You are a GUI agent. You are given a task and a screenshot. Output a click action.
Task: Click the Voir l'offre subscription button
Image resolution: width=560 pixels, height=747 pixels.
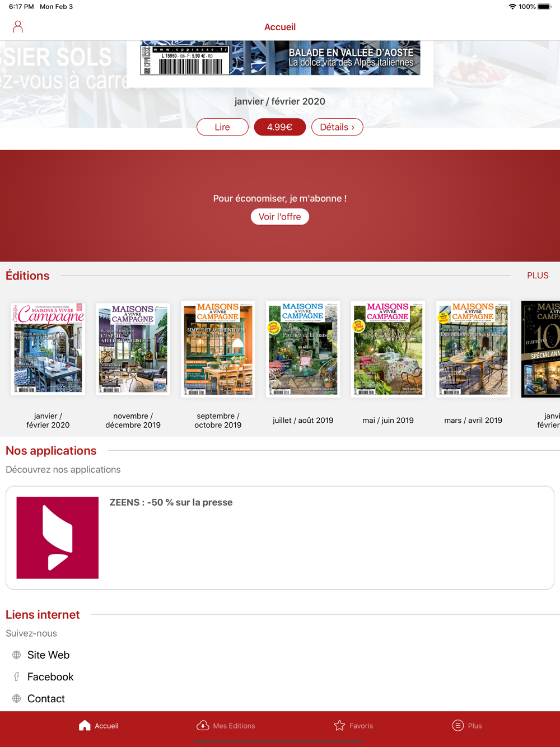pyautogui.click(x=280, y=217)
